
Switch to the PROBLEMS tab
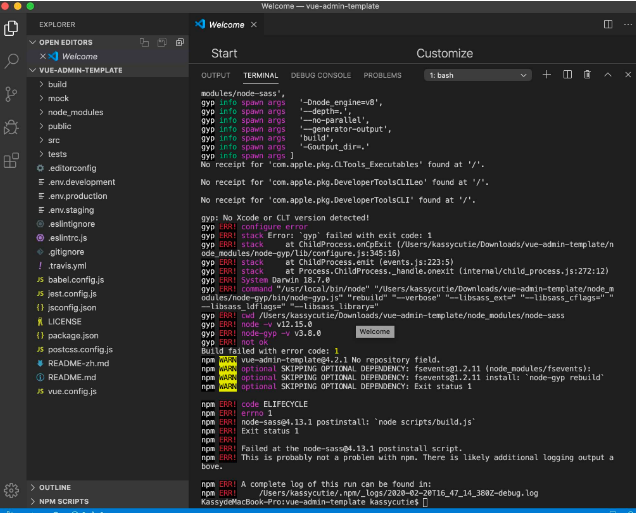point(382,75)
